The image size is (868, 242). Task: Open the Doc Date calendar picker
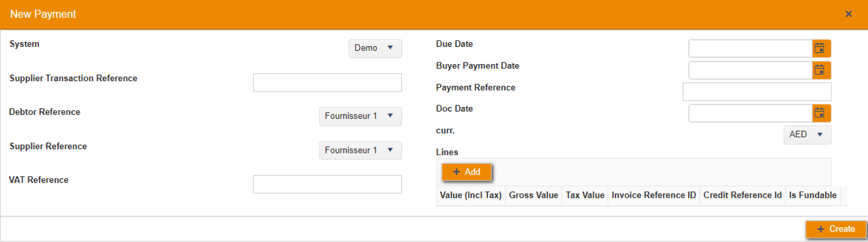pyautogui.click(x=821, y=113)
